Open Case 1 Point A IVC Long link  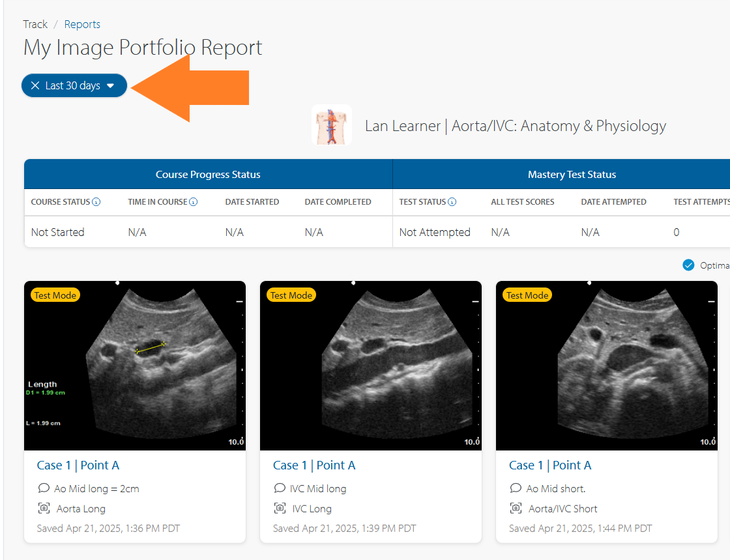click(314, 465)
